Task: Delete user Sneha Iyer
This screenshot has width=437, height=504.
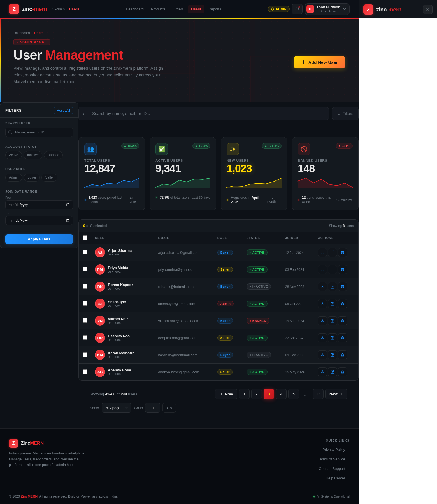Action: point(343,304)
